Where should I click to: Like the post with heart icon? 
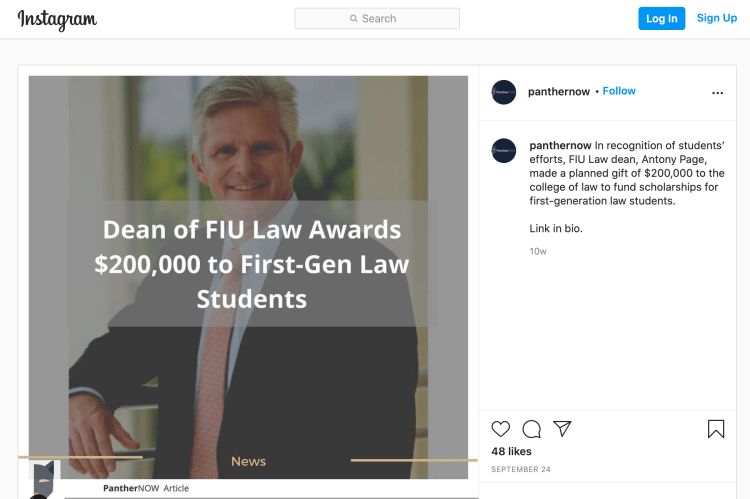501,429
